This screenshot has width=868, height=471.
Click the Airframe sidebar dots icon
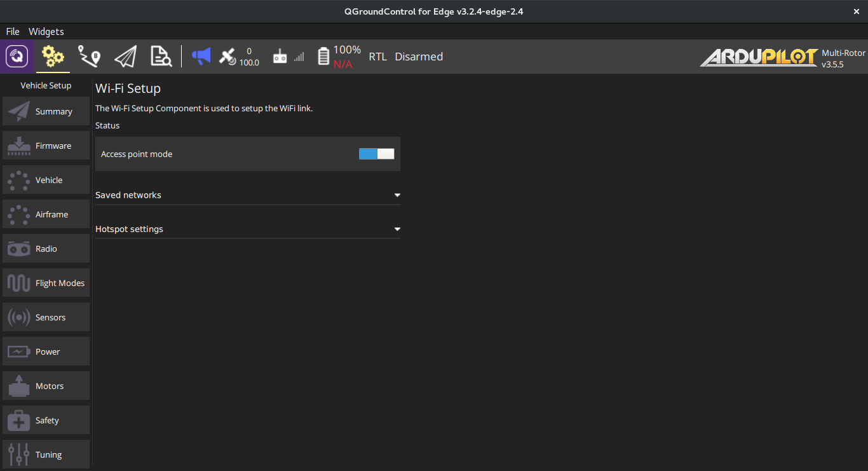19,214
